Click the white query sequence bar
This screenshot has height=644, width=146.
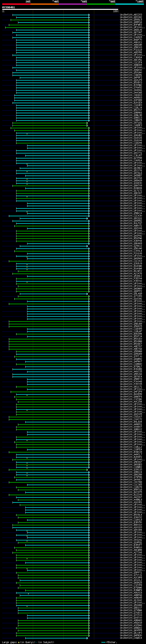pyautogui.click(x=60, y=10)
